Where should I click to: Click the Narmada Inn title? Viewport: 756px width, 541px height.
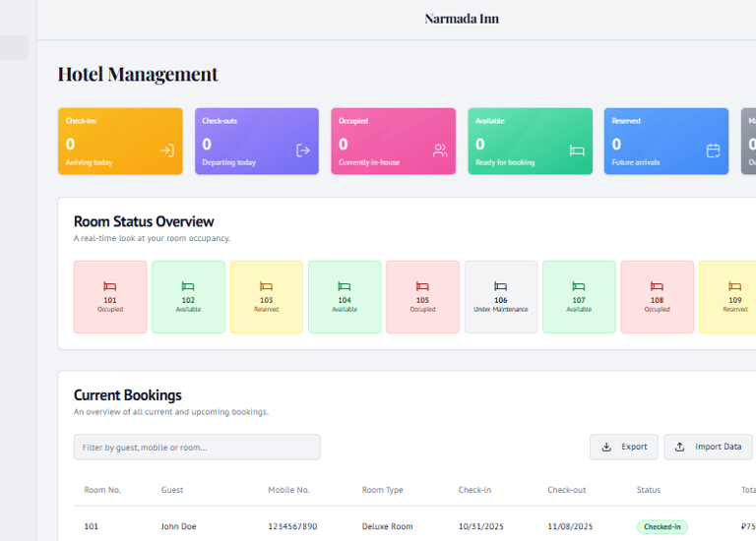click(x=462, y=19)
